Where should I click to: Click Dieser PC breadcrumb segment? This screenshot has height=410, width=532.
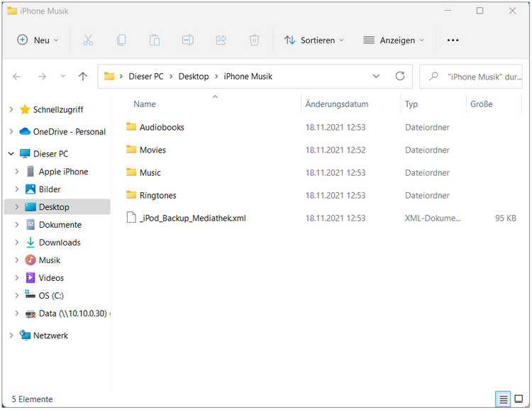click(146, 77)
